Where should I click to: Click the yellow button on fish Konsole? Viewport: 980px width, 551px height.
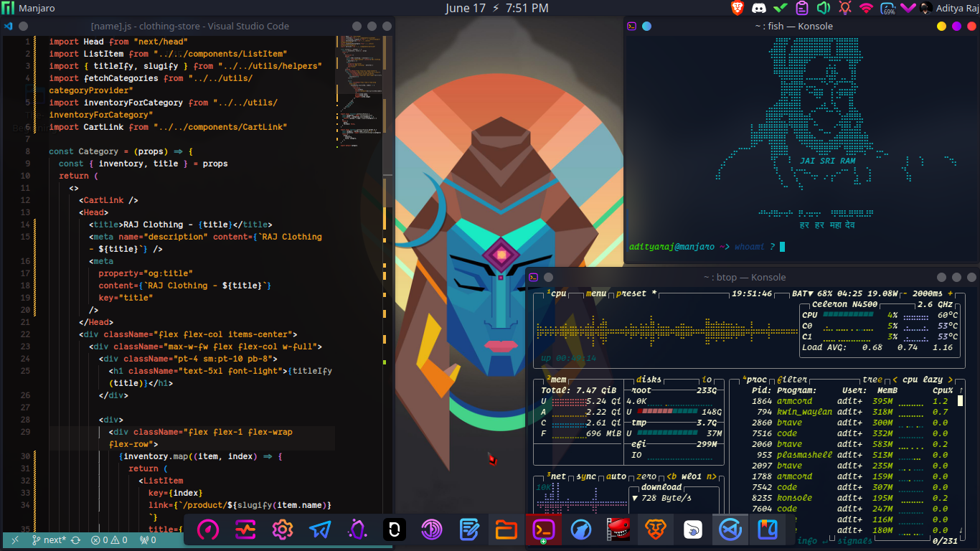(x=941, y=27)
